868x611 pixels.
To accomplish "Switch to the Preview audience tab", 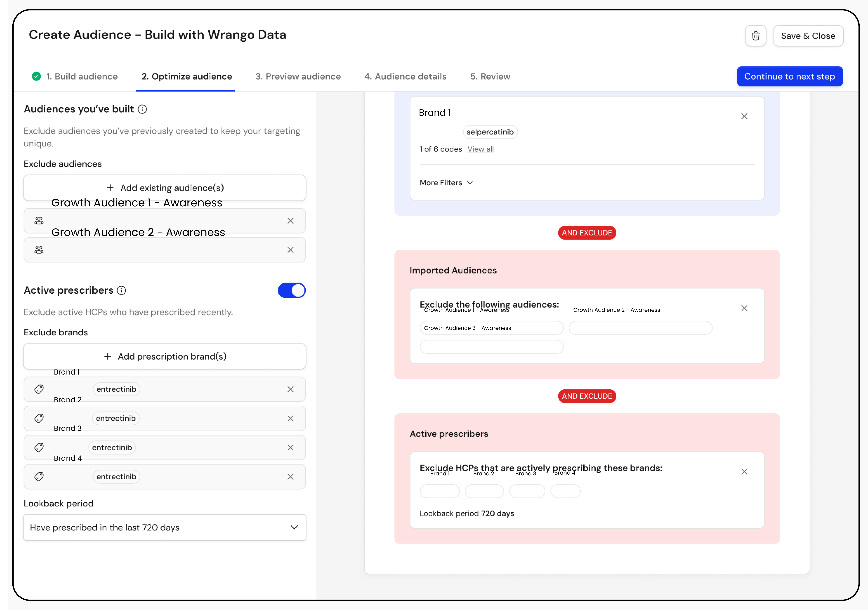I will [x=298, y=76].
